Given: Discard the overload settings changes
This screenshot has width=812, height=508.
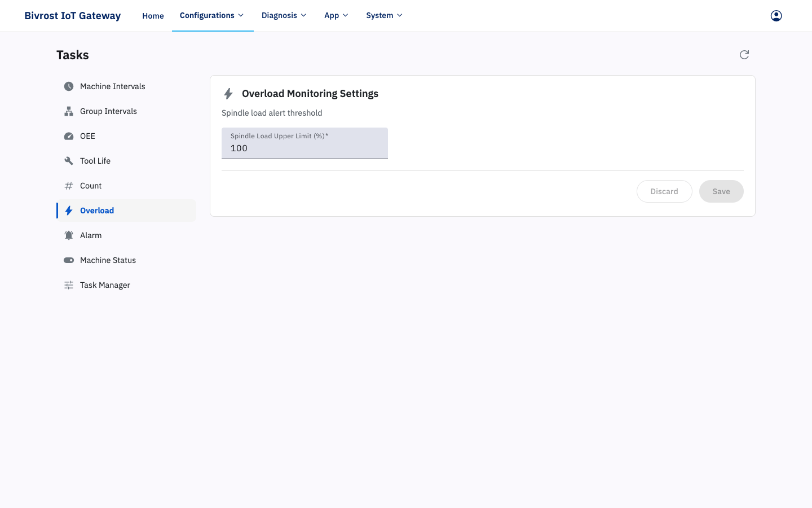Looking at the screenshot, I should click(664, 191).
